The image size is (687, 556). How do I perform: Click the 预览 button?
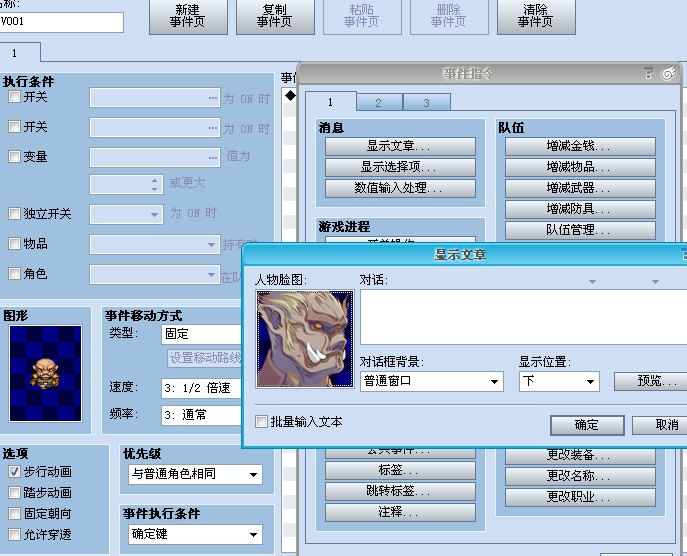pyautogui.click(x=651, y=381)
